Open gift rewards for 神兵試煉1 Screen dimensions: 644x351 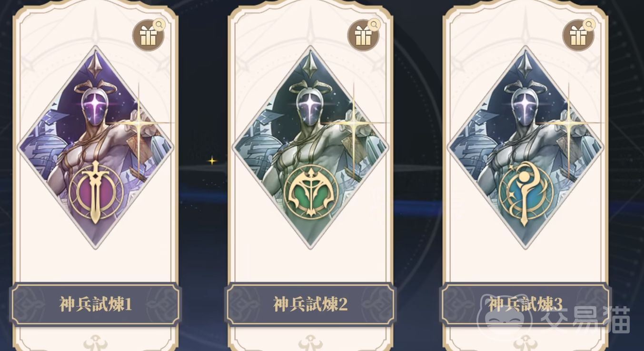pos(148,36)
